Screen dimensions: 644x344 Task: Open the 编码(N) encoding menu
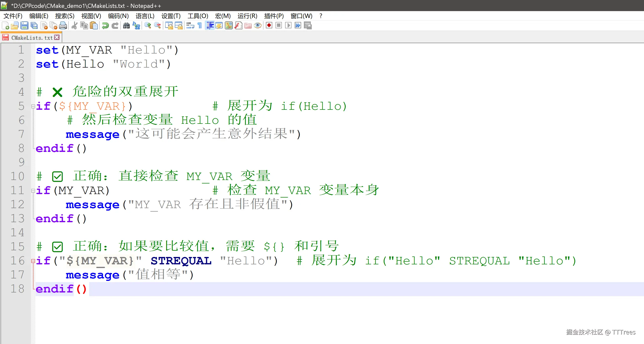[x=118, y=16]
